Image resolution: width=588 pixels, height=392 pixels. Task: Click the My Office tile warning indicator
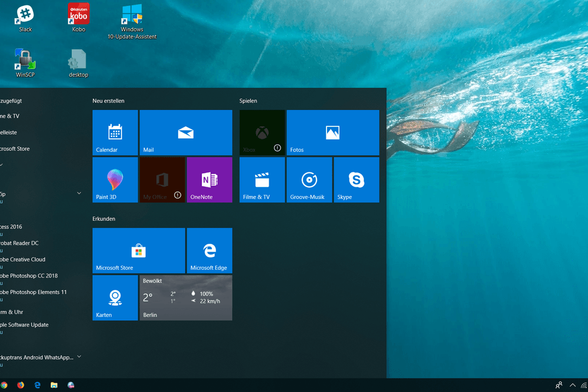click(x=177, y=195)
